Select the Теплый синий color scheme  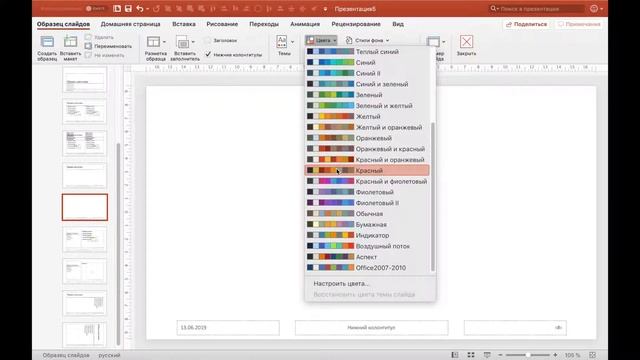pos(367,51)
